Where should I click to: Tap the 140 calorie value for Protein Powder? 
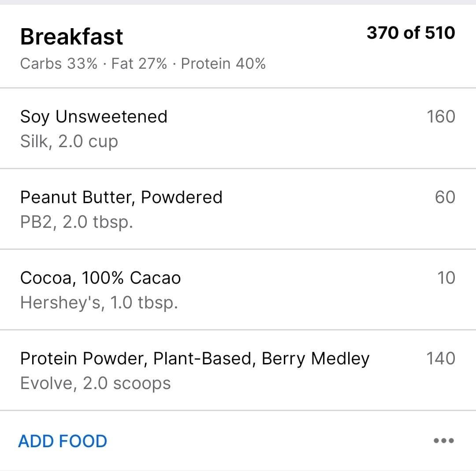pyautogui.click(x=441, y=358)
